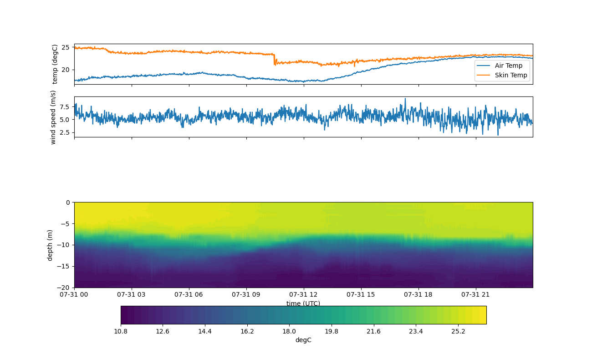This screenshot has height=364, width=592.
Task: Click the "07-31 12" time tick label
Action: pyautogui.click(x=303, y=295)
